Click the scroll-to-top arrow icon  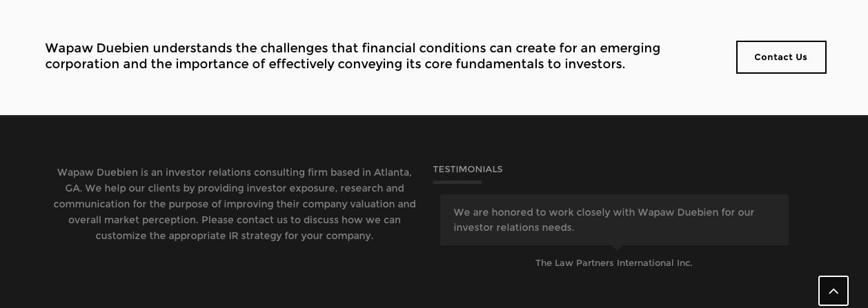click(x=834, y=291)
